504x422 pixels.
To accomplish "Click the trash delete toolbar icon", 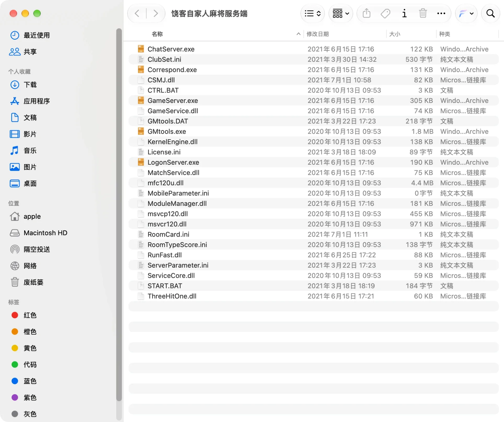I will (423, 13).
